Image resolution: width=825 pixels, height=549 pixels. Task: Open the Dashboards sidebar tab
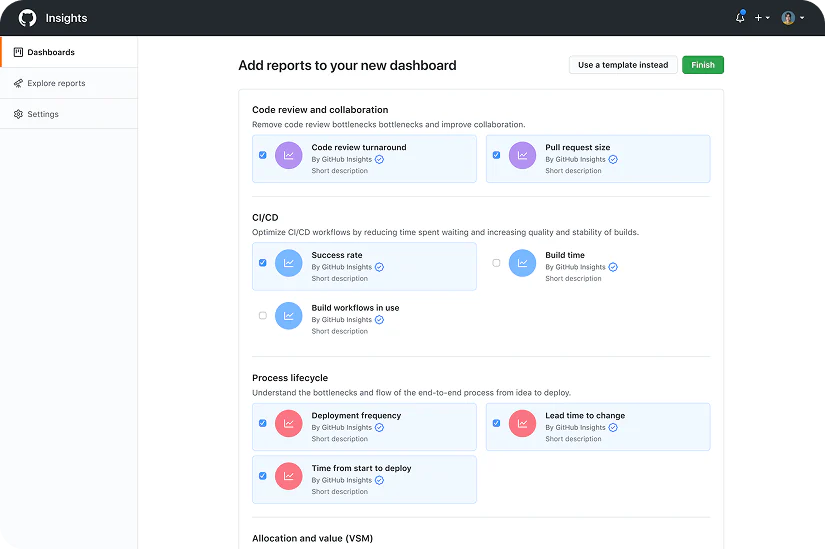69,52
